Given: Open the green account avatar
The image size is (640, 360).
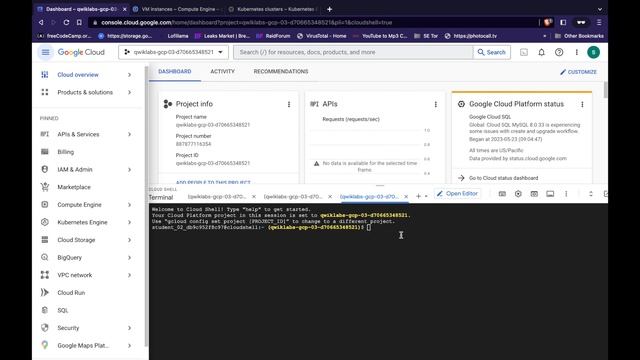Looking at the screenshot, I should (x=593, y=52).
